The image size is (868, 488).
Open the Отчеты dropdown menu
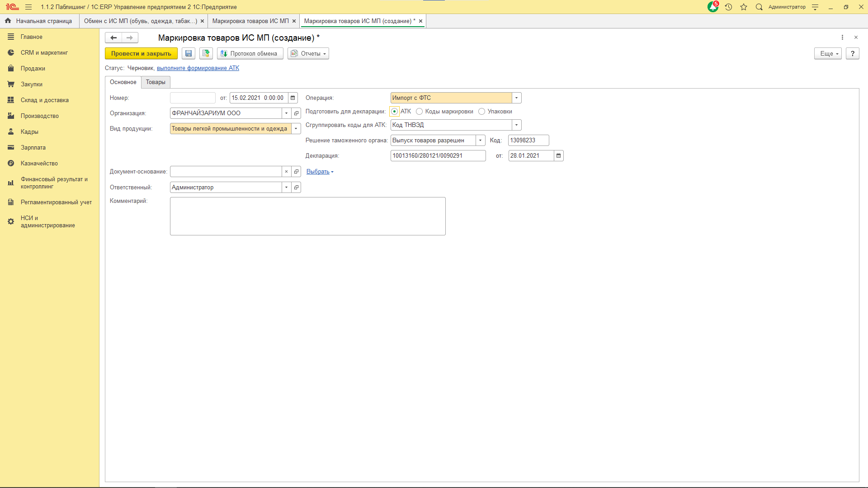(x=308, y=53)
